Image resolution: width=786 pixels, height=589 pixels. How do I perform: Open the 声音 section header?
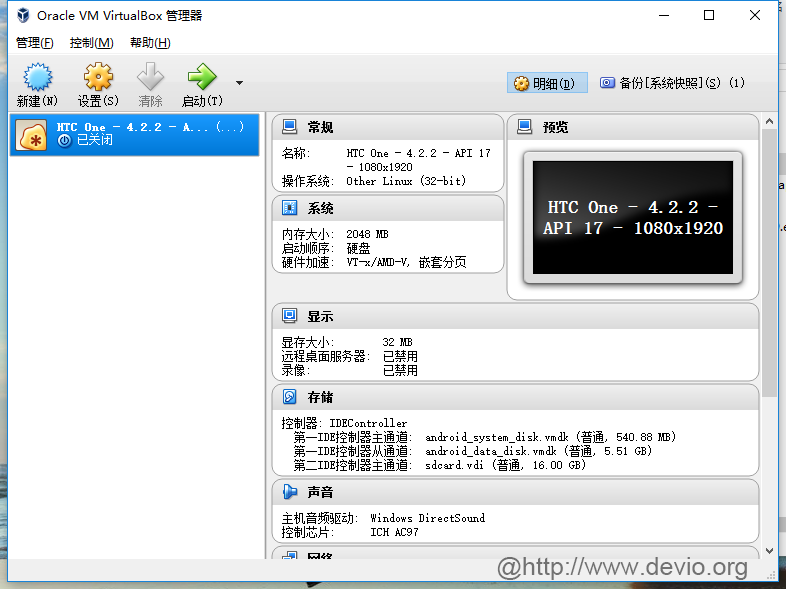click(515, 492)
